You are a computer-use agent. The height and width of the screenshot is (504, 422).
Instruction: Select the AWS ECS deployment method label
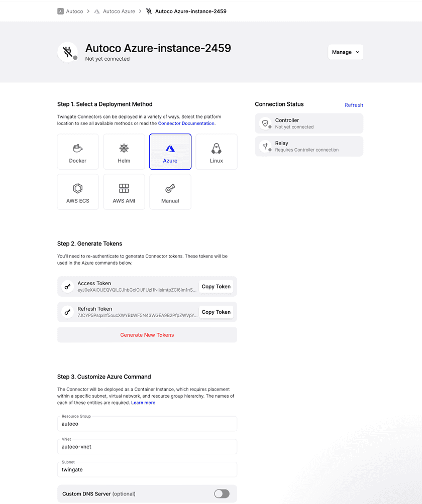point(78,201)
